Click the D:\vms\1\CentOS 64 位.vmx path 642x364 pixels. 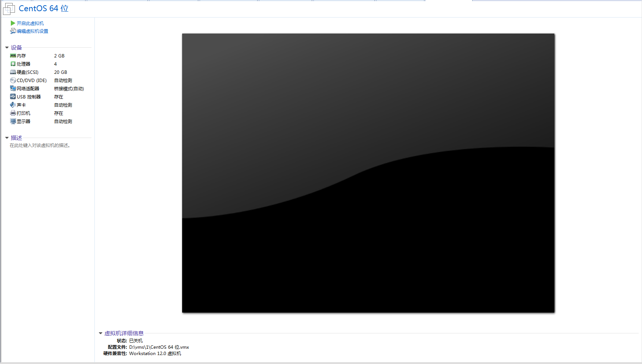click(x=159, y=347)
